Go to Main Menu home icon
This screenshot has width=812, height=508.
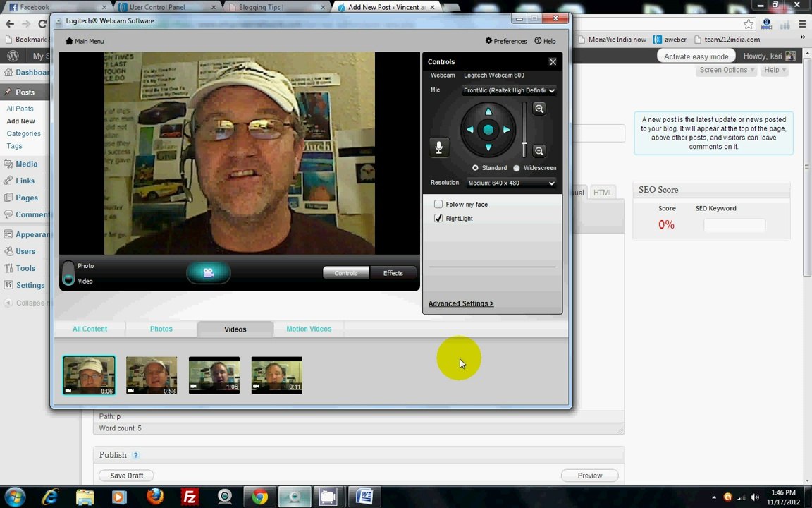click(x=85, y=41)
